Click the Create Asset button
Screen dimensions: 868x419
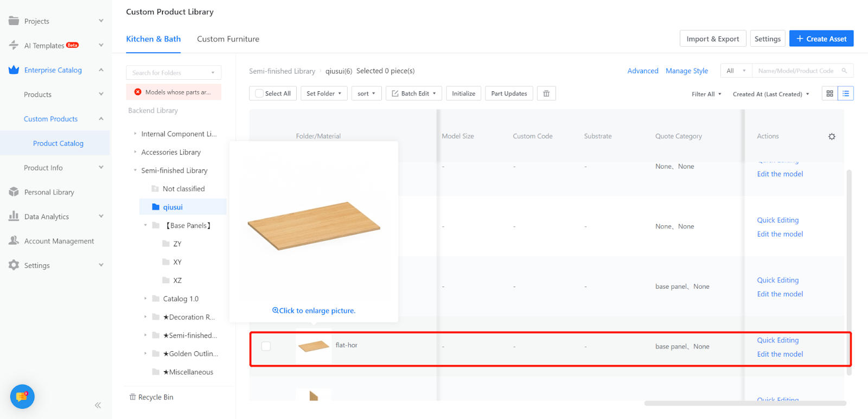coord(821,39)
